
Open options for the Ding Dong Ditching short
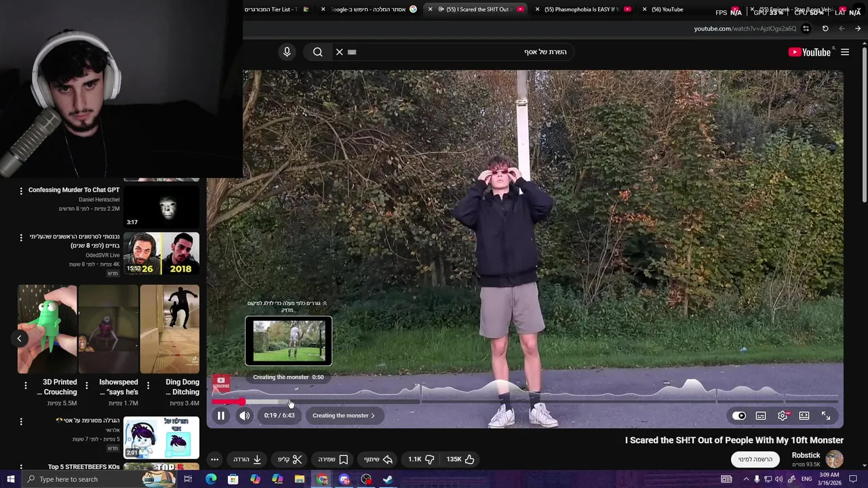click(x=148, y=386)
